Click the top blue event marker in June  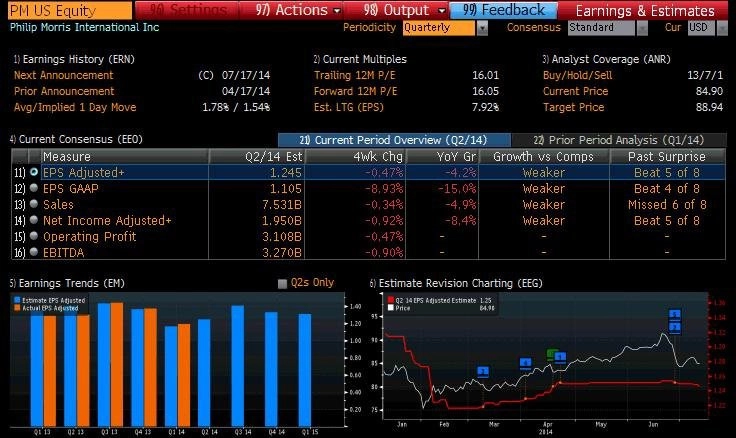(675, 314)
